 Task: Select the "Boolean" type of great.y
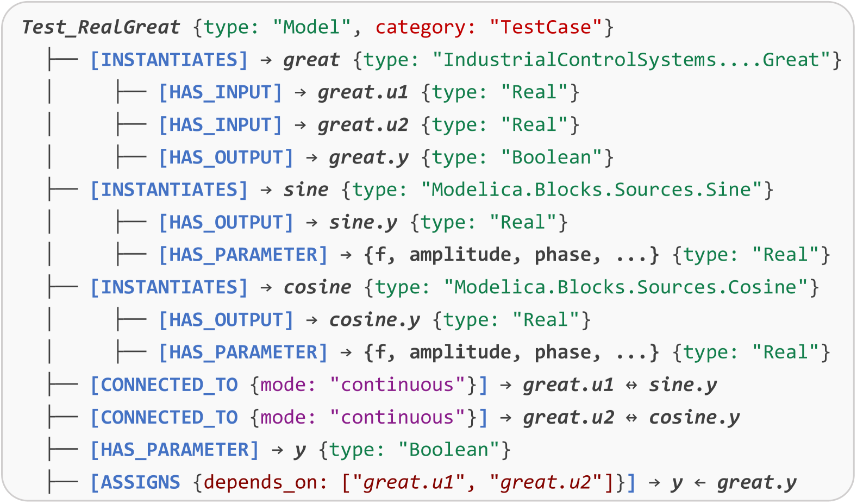tap(552, 157)
